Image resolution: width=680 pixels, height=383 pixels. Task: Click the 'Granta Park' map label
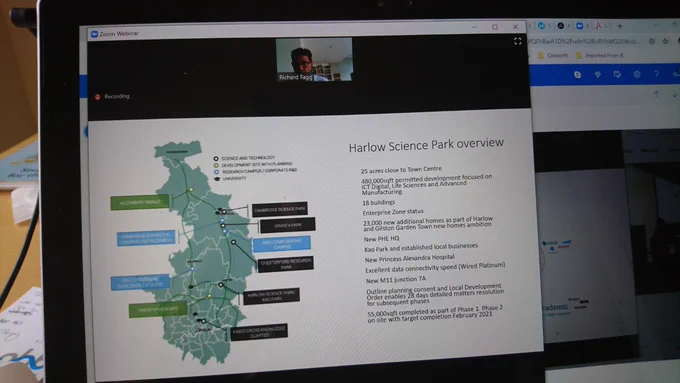pos(288,225)
